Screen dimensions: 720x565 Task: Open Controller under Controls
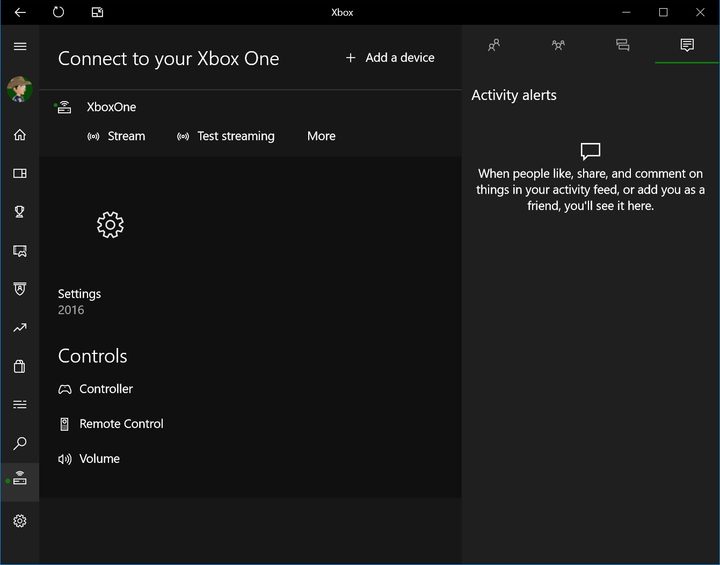(x=96, y=389)
